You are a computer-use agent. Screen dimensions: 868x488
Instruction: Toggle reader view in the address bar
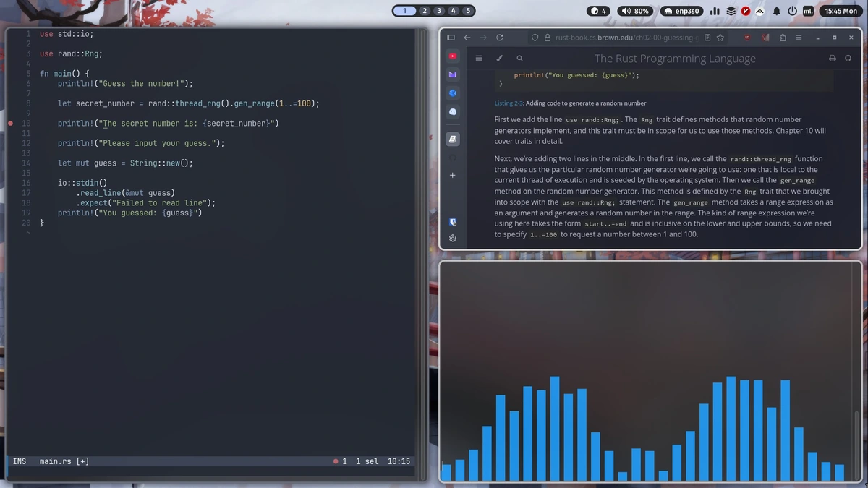(707, 37)
